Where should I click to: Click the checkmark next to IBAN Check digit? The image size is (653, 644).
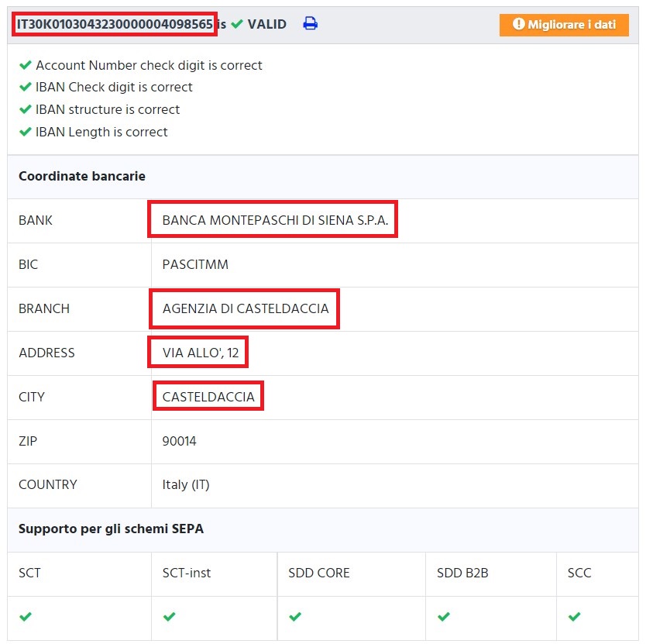pos(26,87)
